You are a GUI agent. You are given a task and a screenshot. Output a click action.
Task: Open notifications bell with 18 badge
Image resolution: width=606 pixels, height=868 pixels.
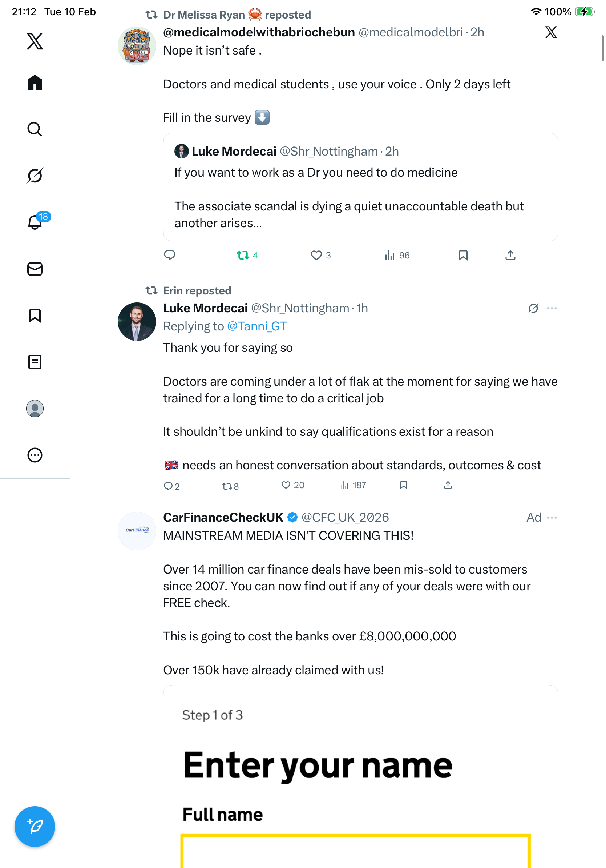(x=35, y=222)
